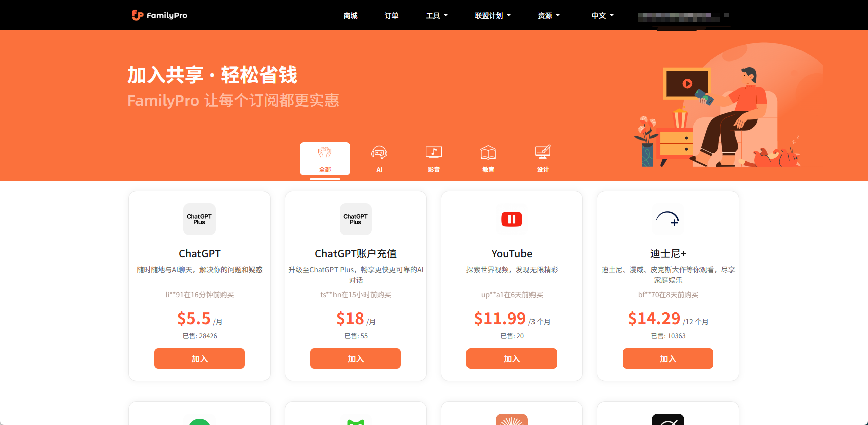Click the ChatGPT product title
Image resolution: width=868 pixels, height=425 pixels.
[x=199, y=254]
